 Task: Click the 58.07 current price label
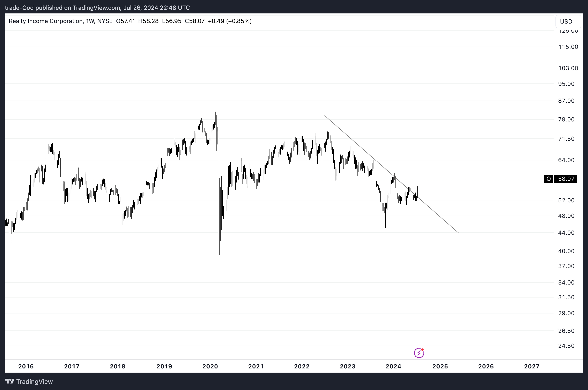pos(566,179)
